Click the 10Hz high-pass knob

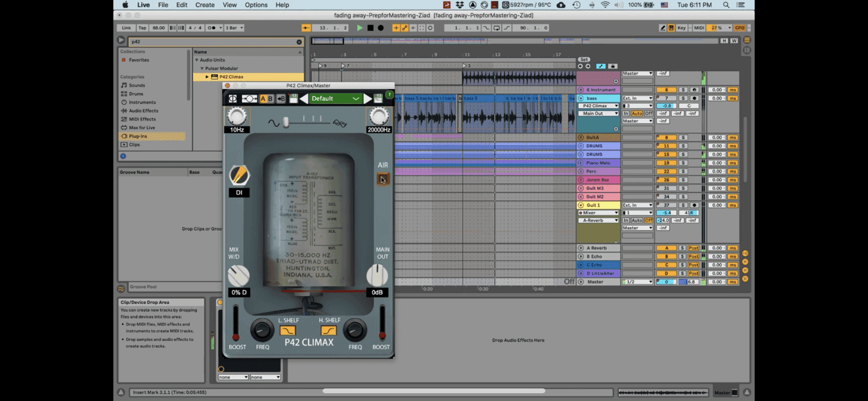[237, 116]
